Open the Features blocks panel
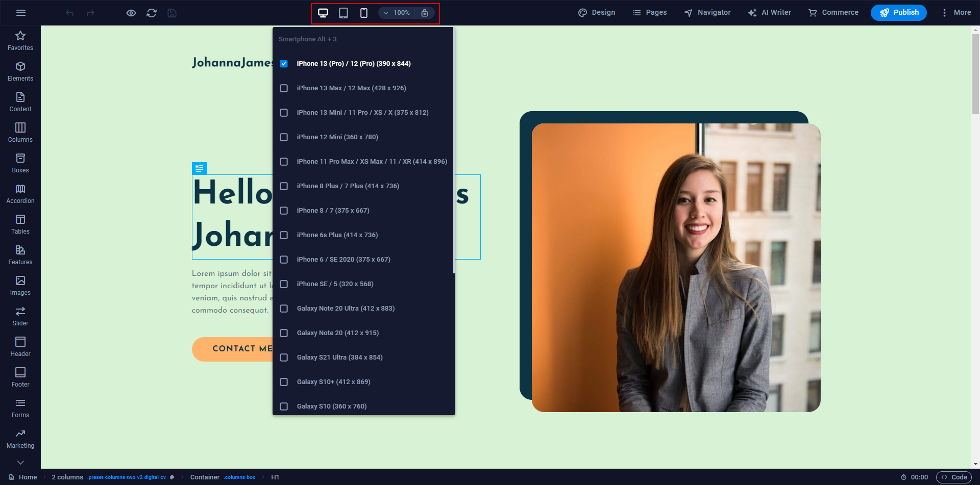 coord(20,255)
